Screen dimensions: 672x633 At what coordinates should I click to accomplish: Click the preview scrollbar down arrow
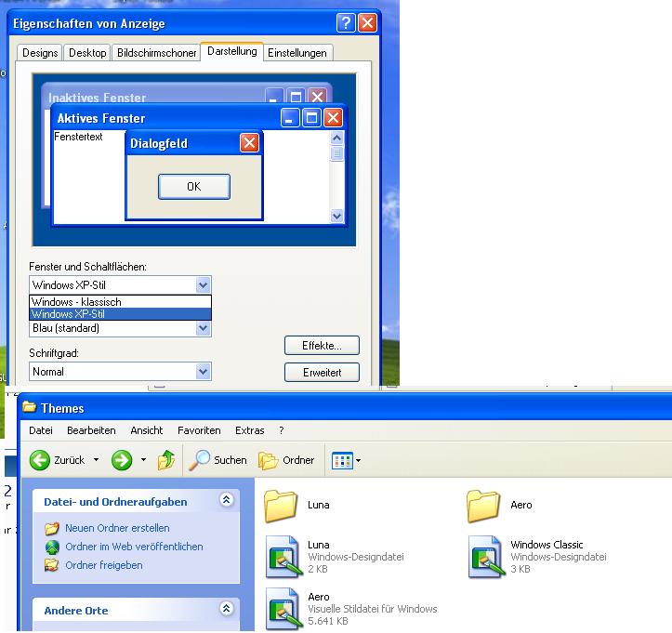[336, 216]
